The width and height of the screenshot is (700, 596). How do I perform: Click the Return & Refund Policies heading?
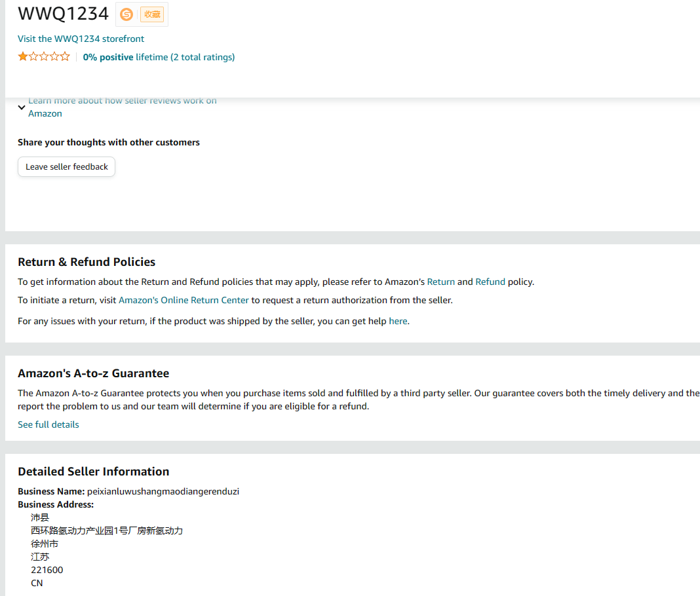pos(87,262)
